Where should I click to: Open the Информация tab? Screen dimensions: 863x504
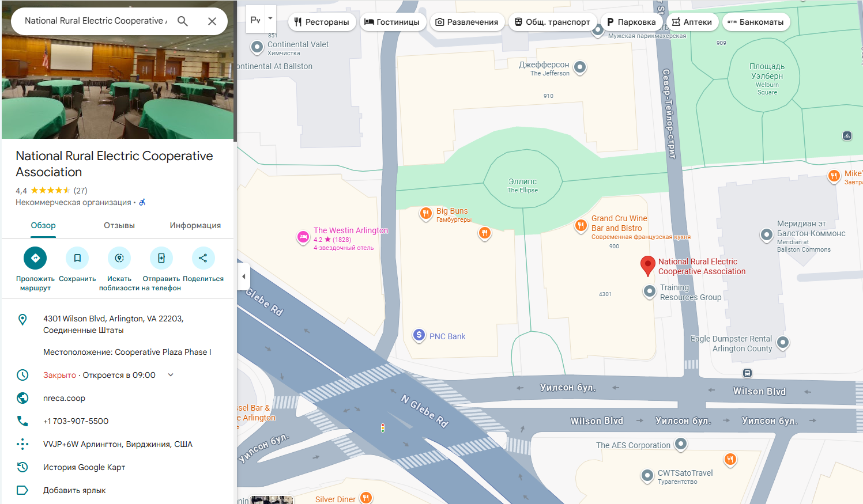point(195,226)
